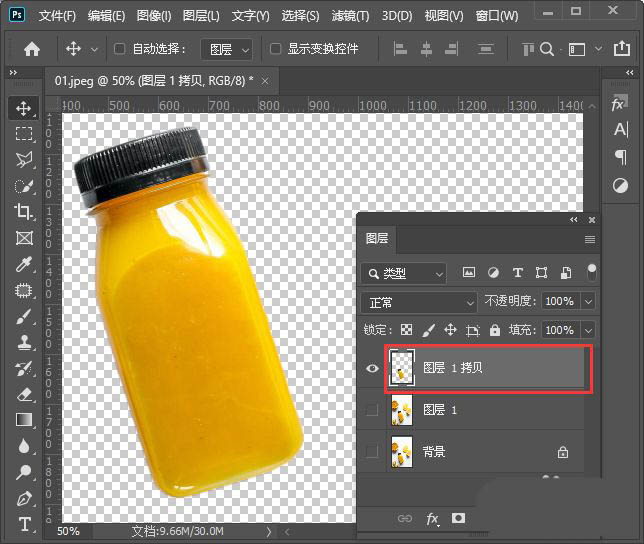This screenshot has width=644, height=544.
Task: Open the 正常 blend mode dropdown
Action: point(419,303)
